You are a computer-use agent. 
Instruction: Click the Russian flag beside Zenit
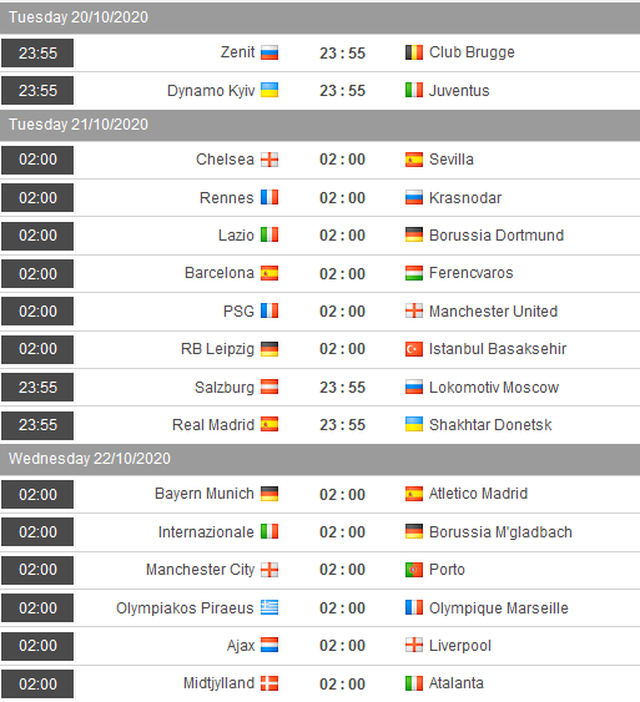click(269, 52)
